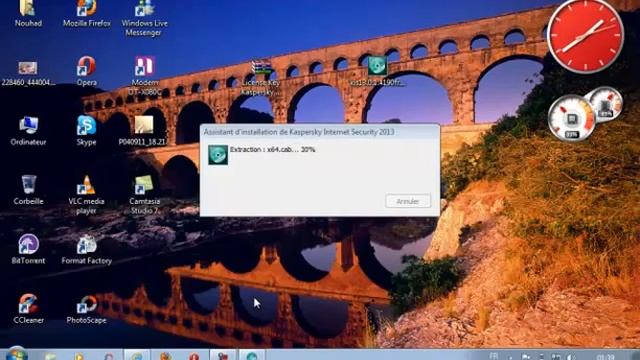Click the FR language indicator in the taskbar
The width and height of the screenshot is (640, 360).
[493, 356]
